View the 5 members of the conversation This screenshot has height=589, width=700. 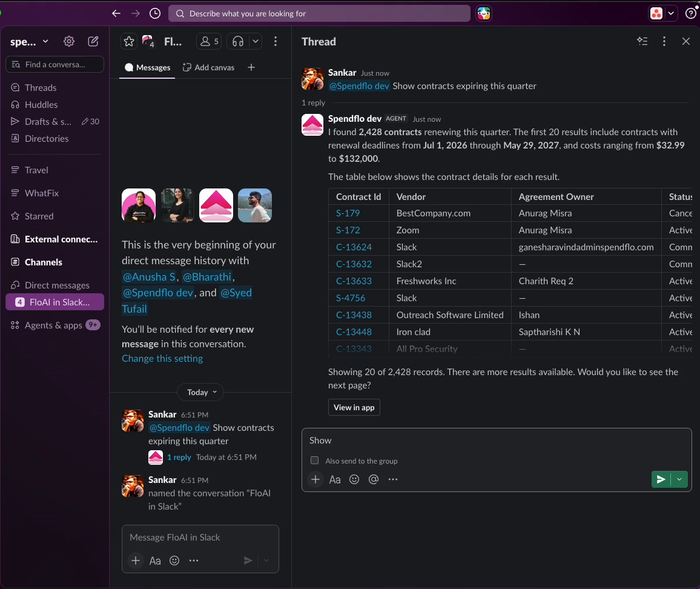(x=209, y=42)
